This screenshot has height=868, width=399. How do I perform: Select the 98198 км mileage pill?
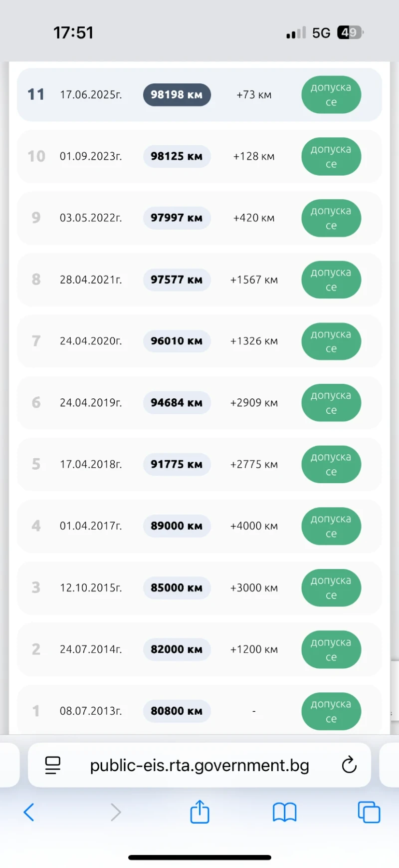(177, 95)
